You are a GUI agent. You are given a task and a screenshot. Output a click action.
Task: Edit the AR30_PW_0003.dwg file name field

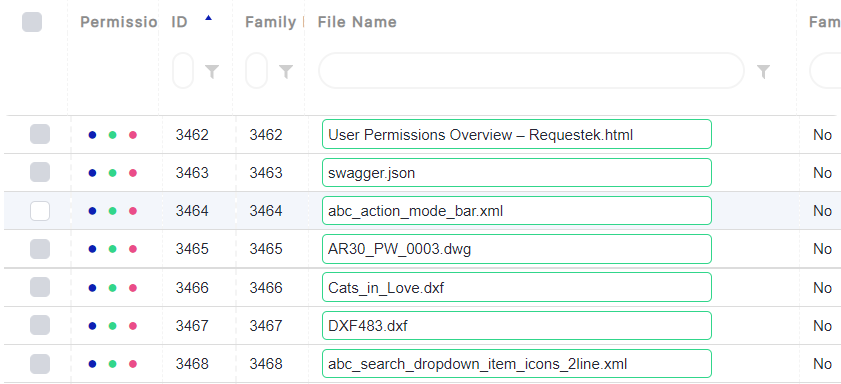[517, 249]
